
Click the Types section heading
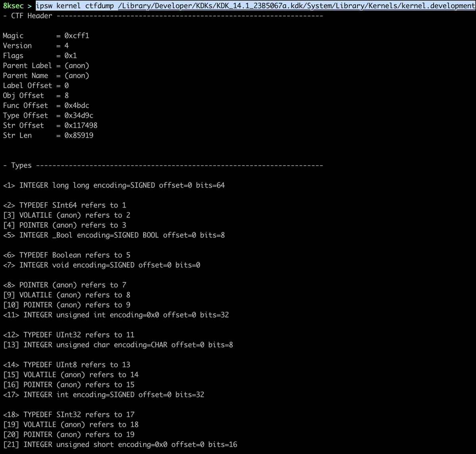point(21,165)
